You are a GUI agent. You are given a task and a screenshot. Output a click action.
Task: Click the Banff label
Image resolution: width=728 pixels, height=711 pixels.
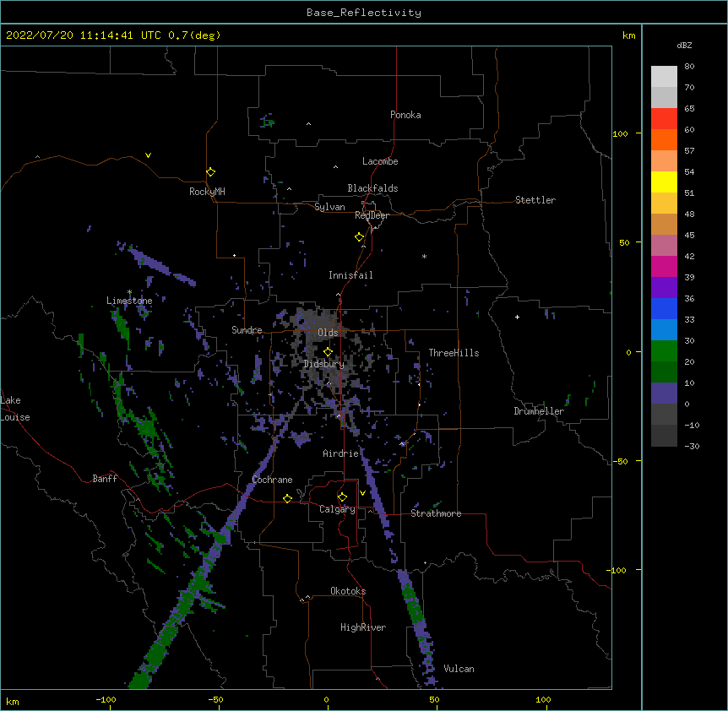point(105,479)
